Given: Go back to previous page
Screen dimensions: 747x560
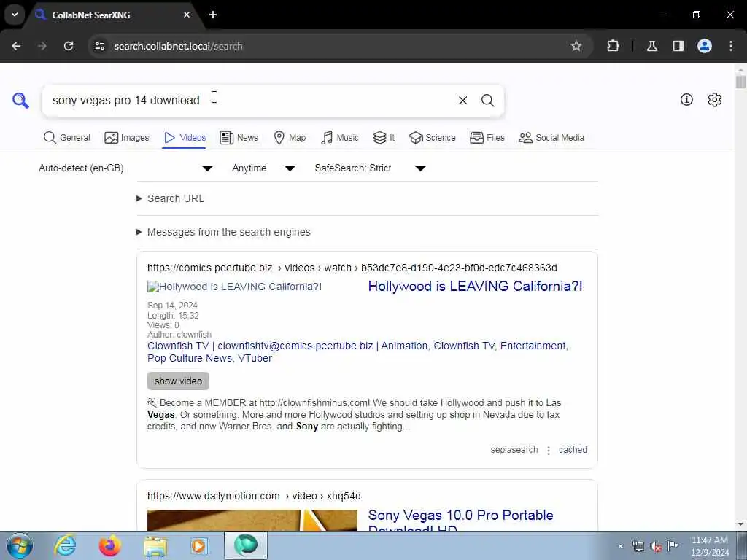Looking at the screenshot, I should click(x=16, y=46).
